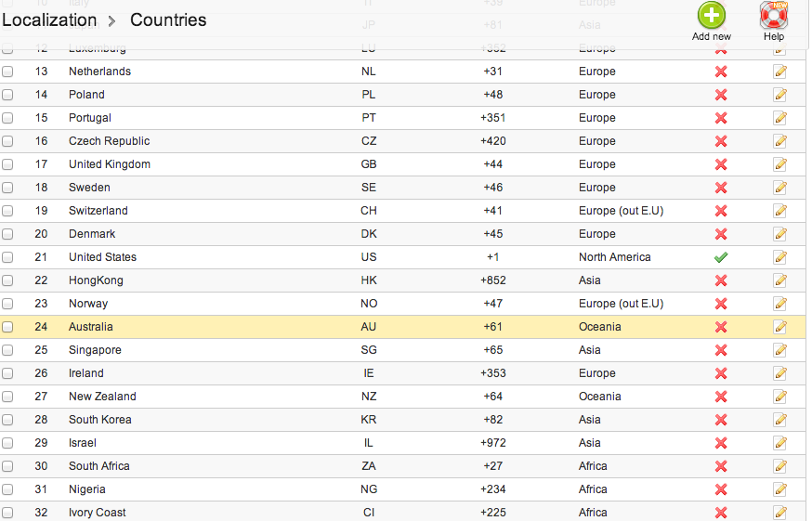This screenshot has width=812, height=521.
Task: Click the green Add new icon
Action: pos(711,16)
